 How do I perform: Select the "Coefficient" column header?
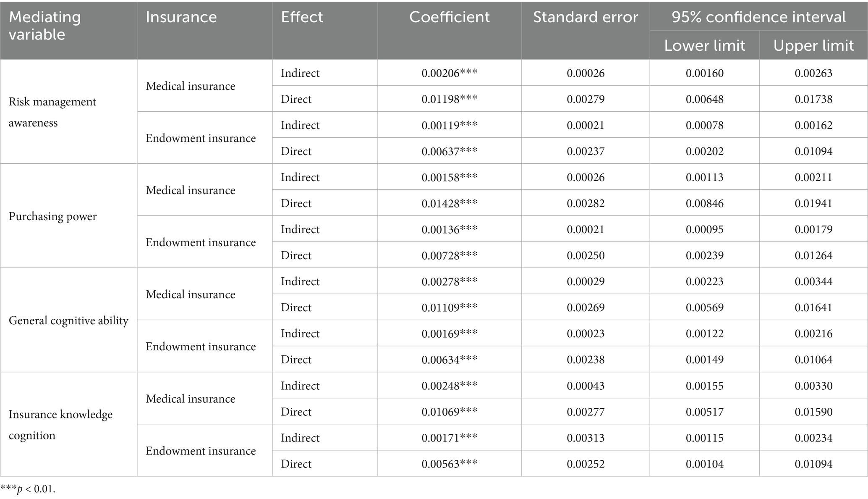pos(449,17)
